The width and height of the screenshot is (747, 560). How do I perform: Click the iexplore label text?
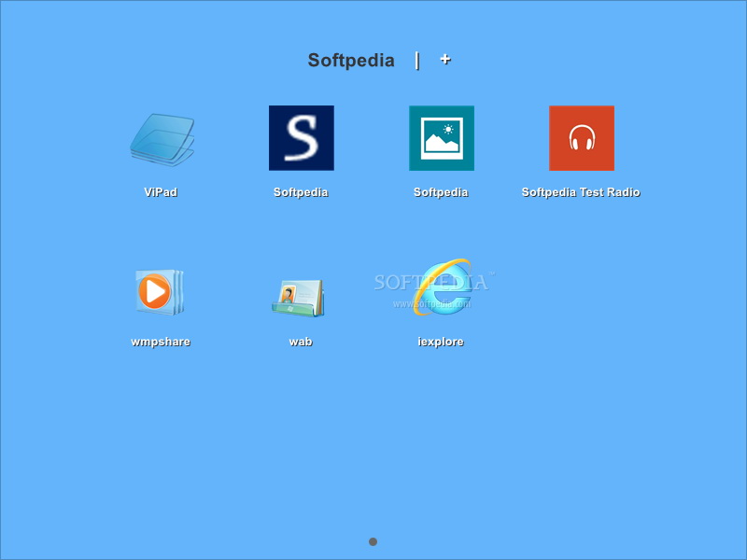pyautogui.click(x=441, y=342)
